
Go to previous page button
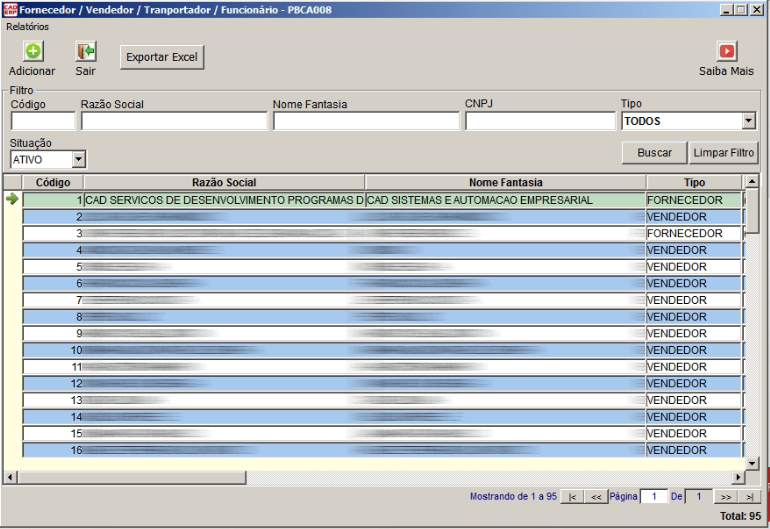596,497
